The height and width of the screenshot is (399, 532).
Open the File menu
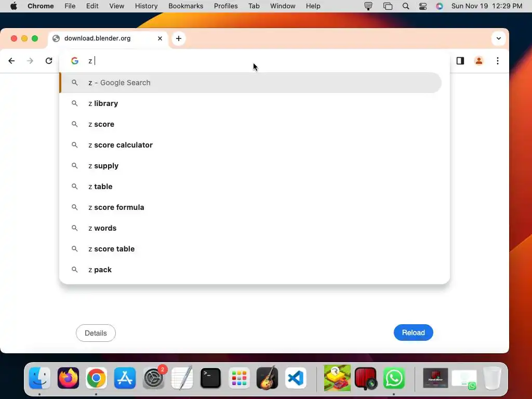coord(70,6)
